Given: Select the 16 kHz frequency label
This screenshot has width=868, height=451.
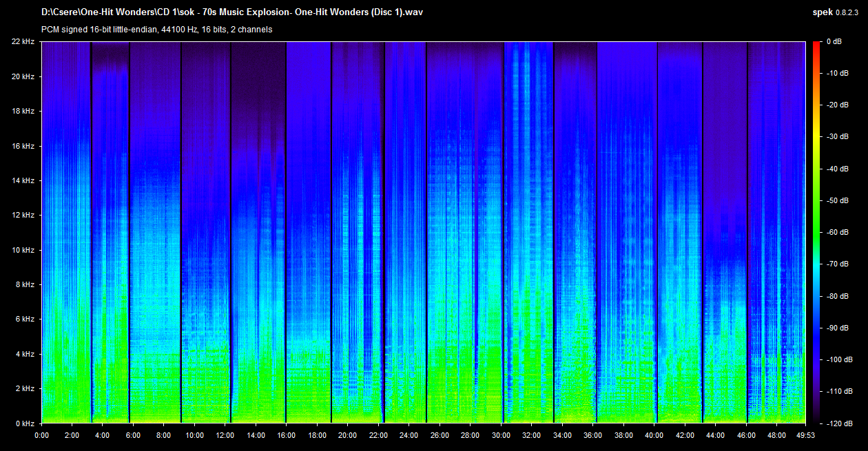Looking at the screenshot, I should 23,146.
